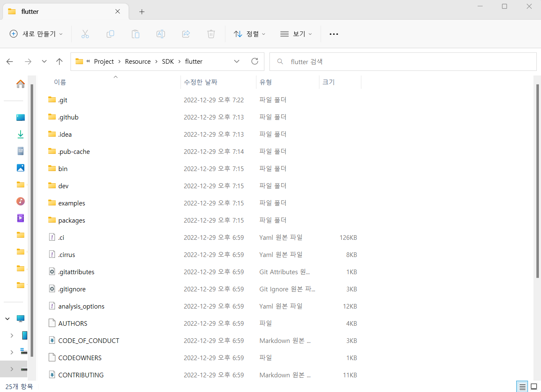Click the Delete trash can icon
541x392 pixels.
coord(211,34)
